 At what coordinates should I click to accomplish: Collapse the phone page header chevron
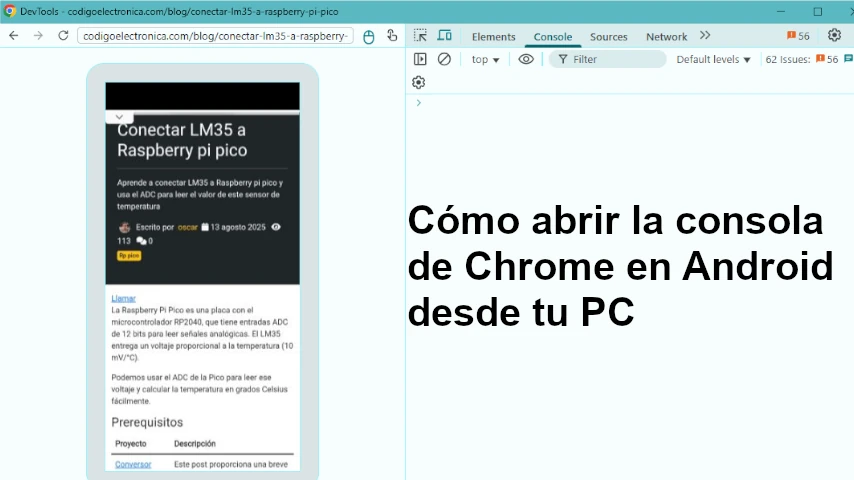[119, 117]
